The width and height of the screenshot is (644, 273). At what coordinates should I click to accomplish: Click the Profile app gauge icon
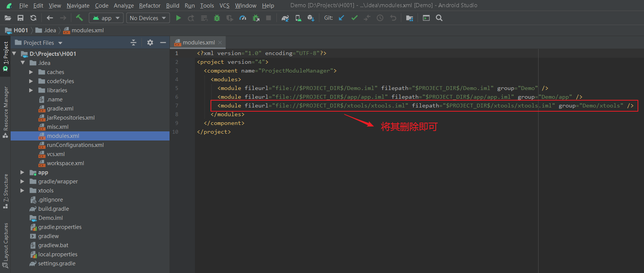[x=243, y=18]
